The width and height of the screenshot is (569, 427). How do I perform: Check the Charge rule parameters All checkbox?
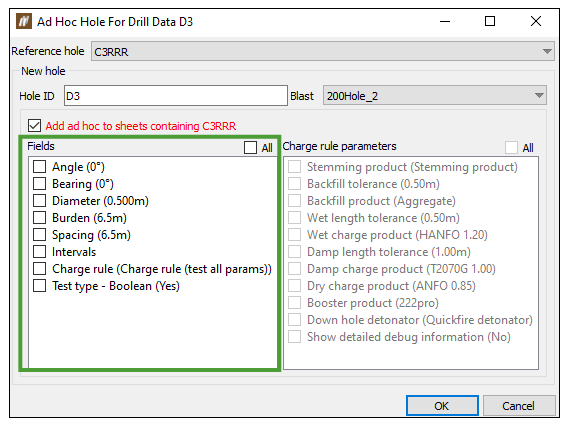[511, 147]
